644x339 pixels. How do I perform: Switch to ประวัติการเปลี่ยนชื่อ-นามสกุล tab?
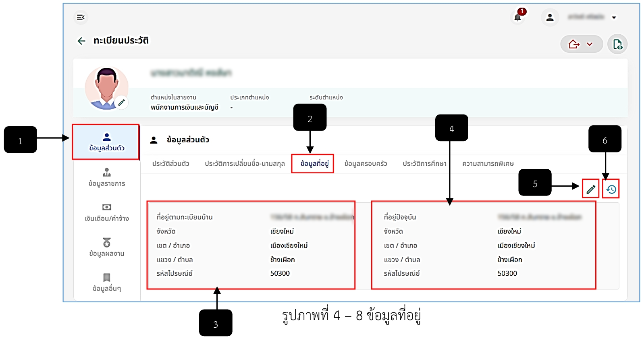tap(245, 164)
